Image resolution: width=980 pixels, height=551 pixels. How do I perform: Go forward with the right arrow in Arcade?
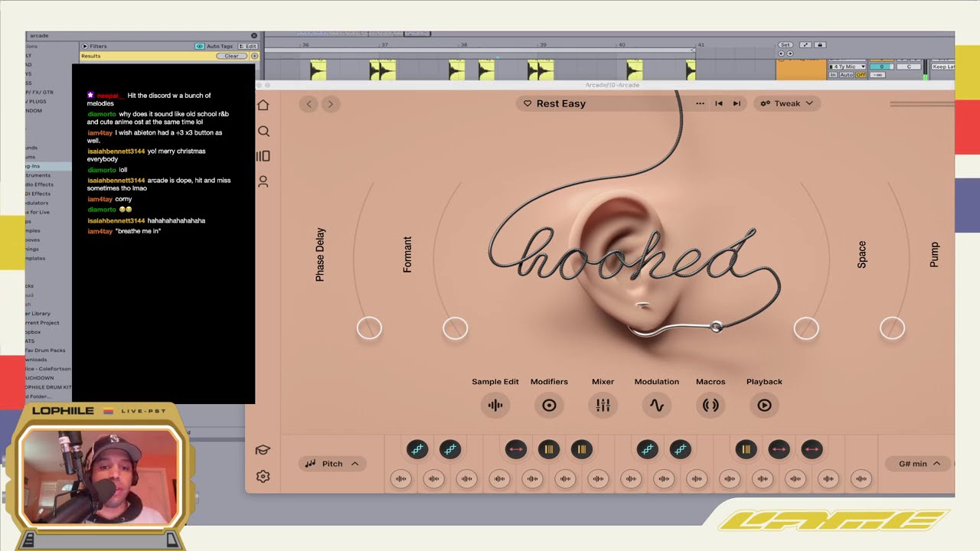coord(331,104)
